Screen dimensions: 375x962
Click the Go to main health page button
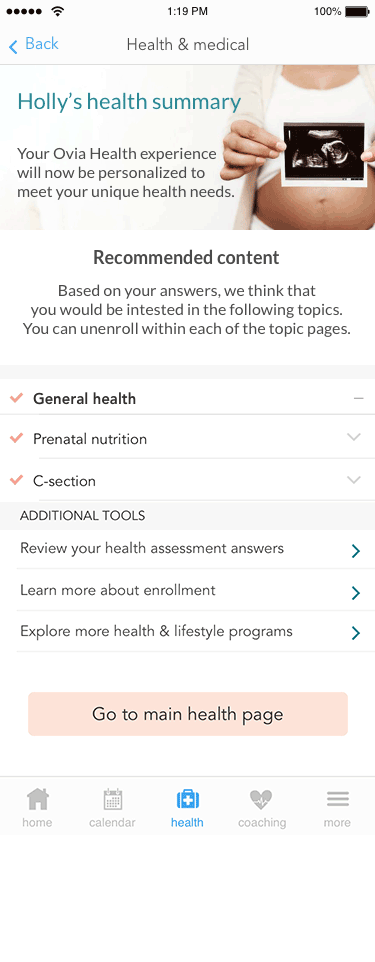click(188, 714)
